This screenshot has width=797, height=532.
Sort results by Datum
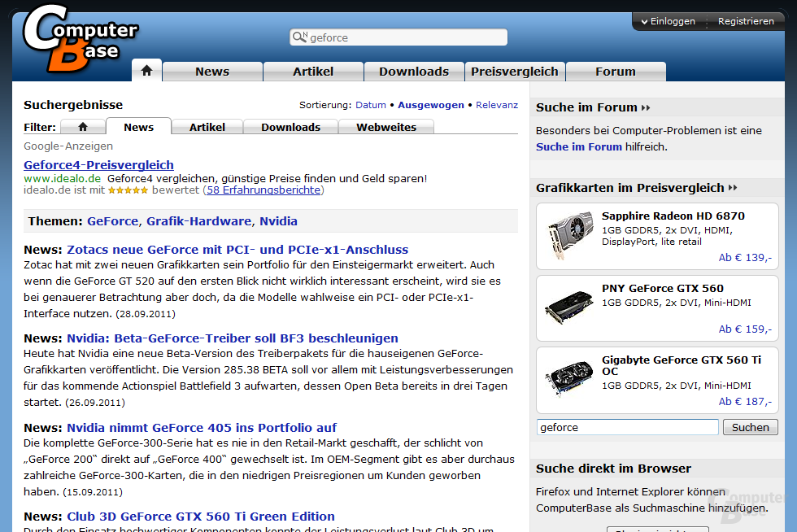[371, 105]
